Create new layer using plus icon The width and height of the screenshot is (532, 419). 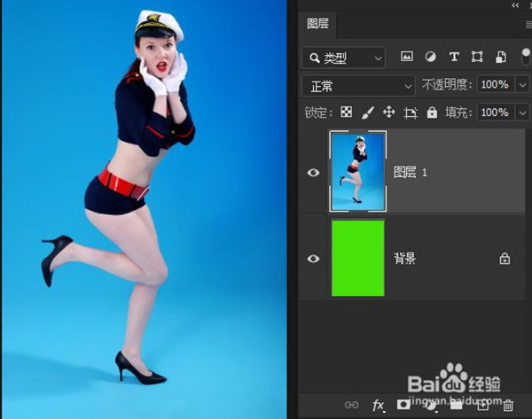click(x=483, y=405)
